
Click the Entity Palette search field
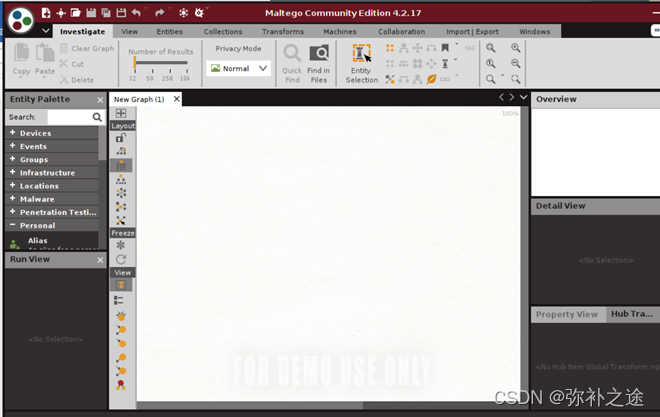click(70, 117)
